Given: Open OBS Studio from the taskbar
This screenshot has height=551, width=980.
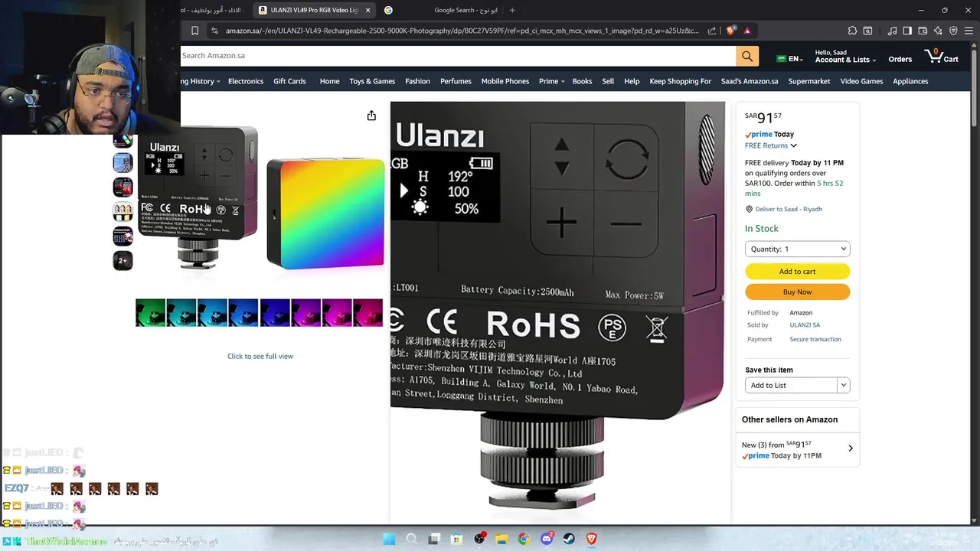Looking at the screenshot, I should click(479, 539).
